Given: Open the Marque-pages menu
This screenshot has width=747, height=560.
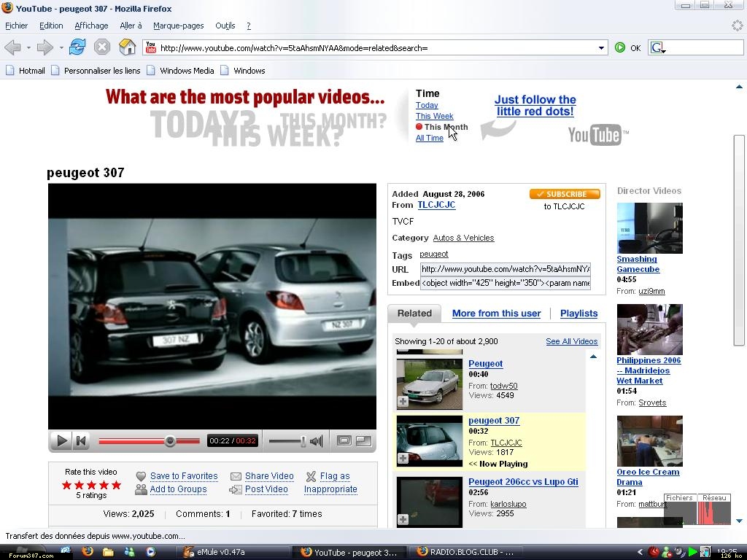Looking at the screenshot, I should click(x=179, y=26).
